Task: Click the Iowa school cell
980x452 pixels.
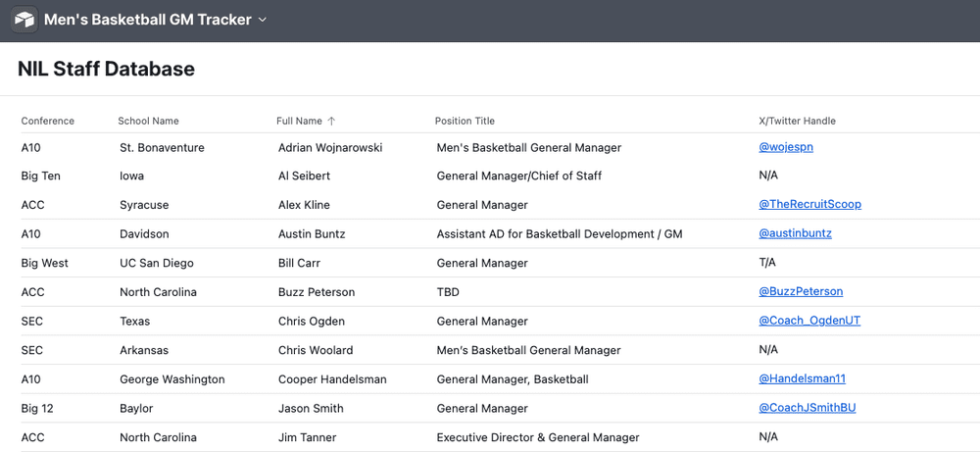Action: click(132, 176)
